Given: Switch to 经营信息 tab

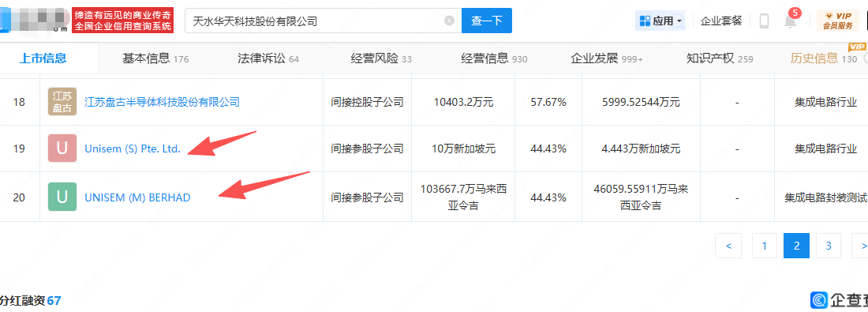Looking at the screenshot, I should click(494, 58).
